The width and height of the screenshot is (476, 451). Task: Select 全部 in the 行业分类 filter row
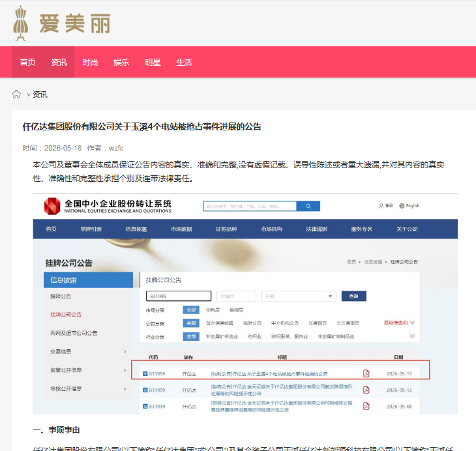point(191,336)
